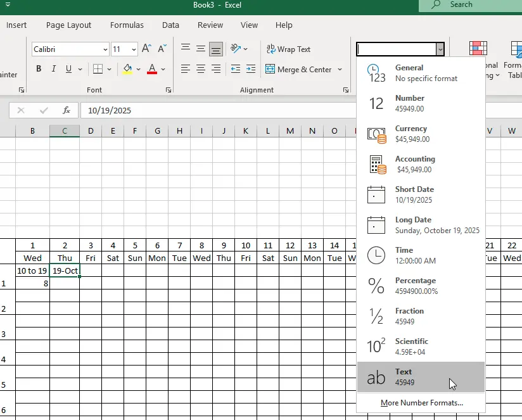The image size is (522, 420).
Task: Apply center horizontal alignment
Action: point(201,69)
